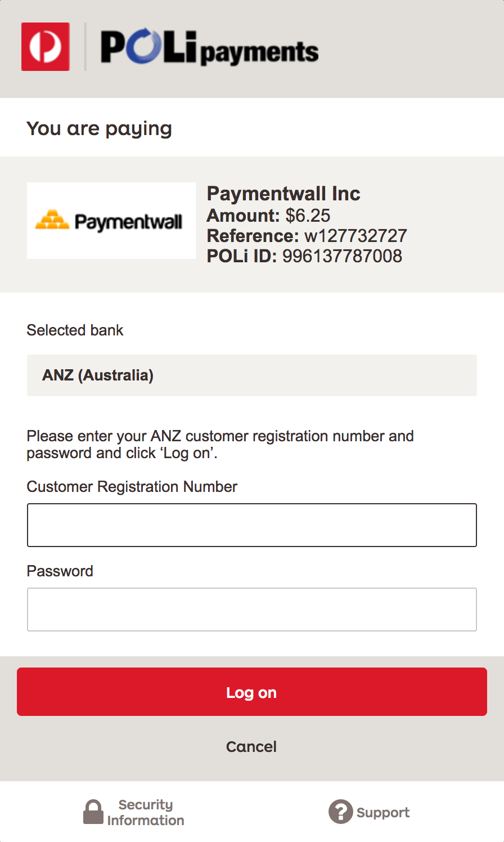Click the Paymentwall wordmark text in logo

click(x=128, y=222)
